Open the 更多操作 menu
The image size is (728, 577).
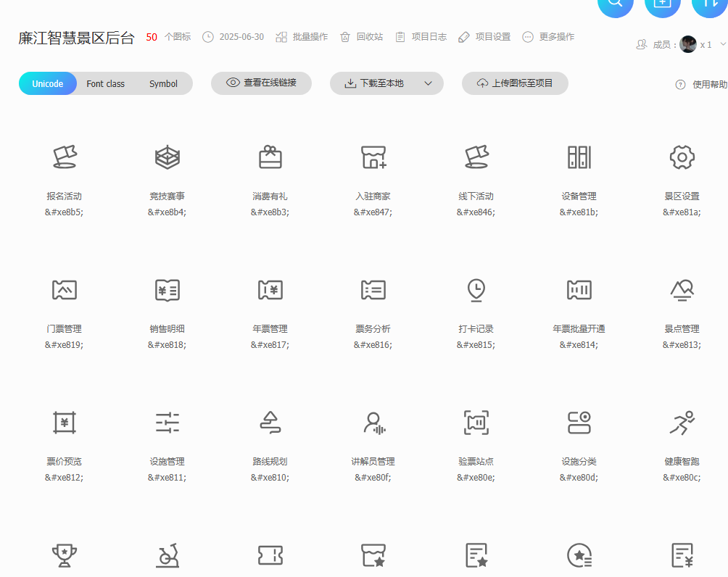point(548,36)
